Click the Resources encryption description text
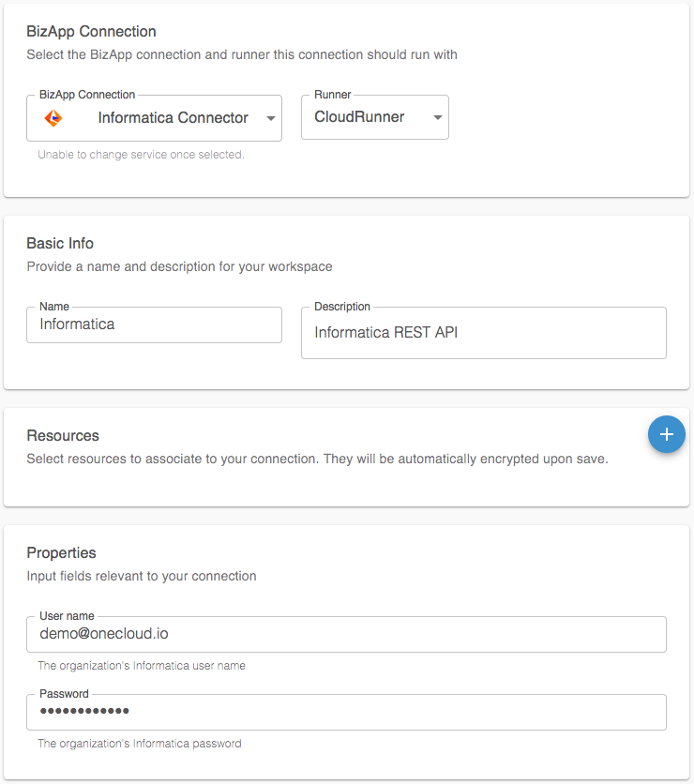The image size is (694, 784). (x=317, y=460)
